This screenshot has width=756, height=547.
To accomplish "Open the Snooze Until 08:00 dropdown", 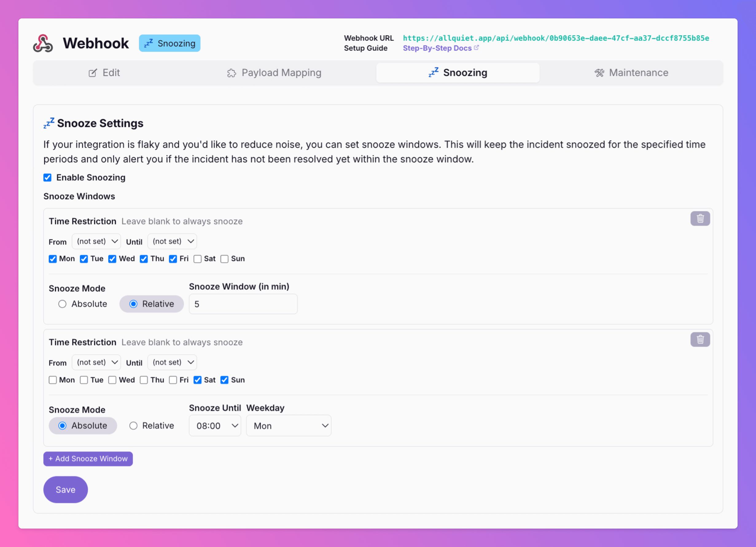I will 215,425.
